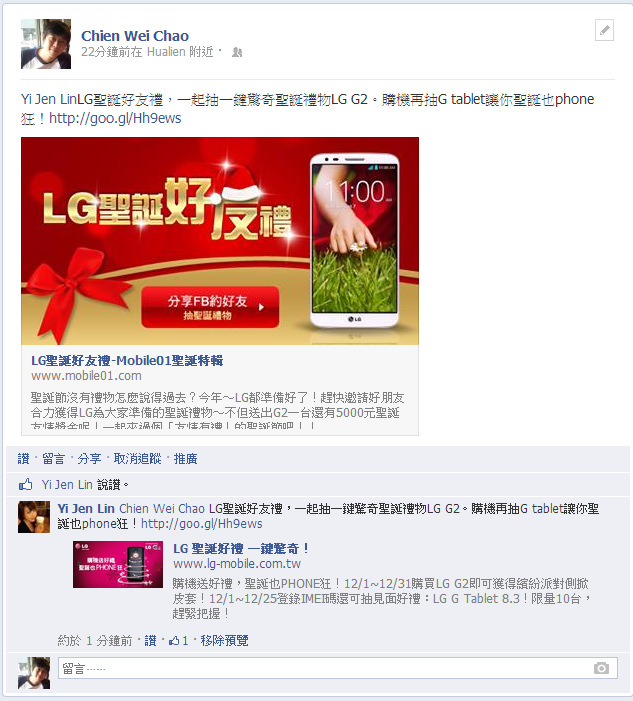This screenshot has height=701, width=633.
Task: Click 推廣 to promote the post
Action: click(186, 459)
